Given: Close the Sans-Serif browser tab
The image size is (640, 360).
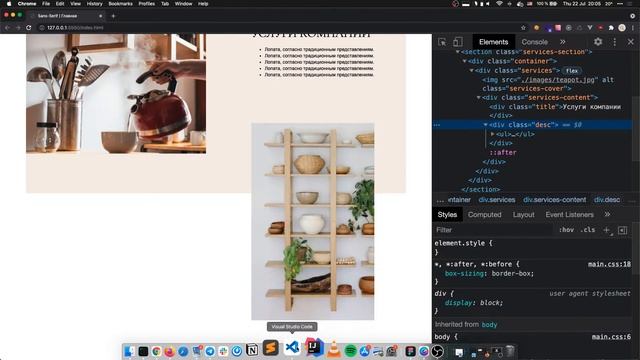Looking at the screenshot, I should (x=100, y=16).
